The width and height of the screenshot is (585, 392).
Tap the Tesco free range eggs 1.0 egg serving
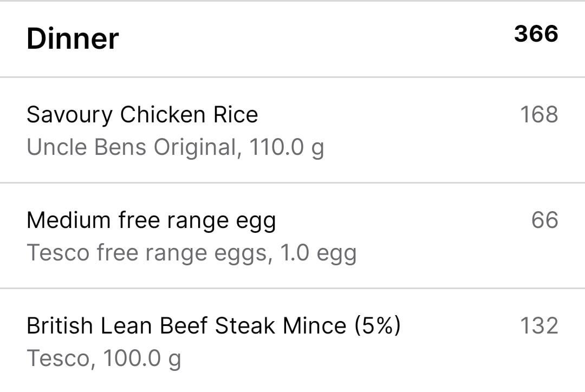[192, 253]
